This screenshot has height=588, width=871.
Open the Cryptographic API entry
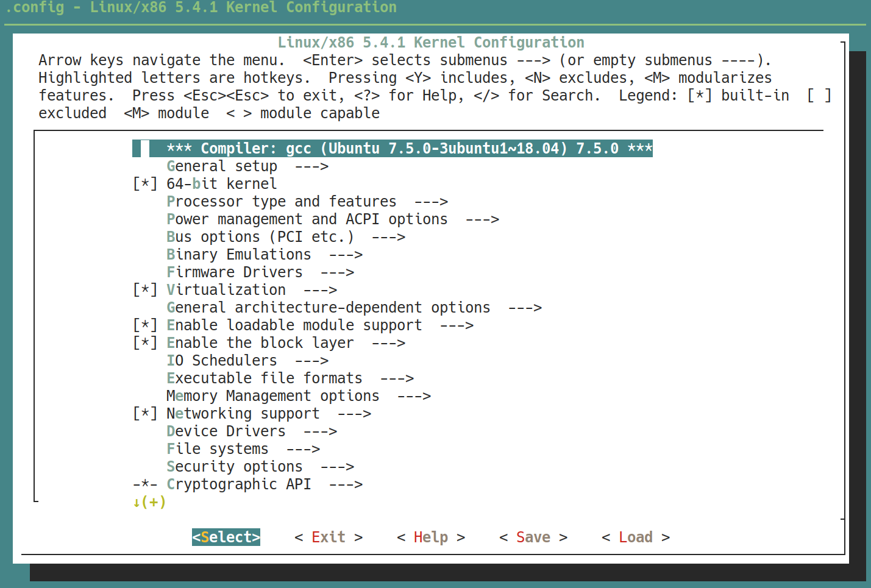tap(238, 484)
